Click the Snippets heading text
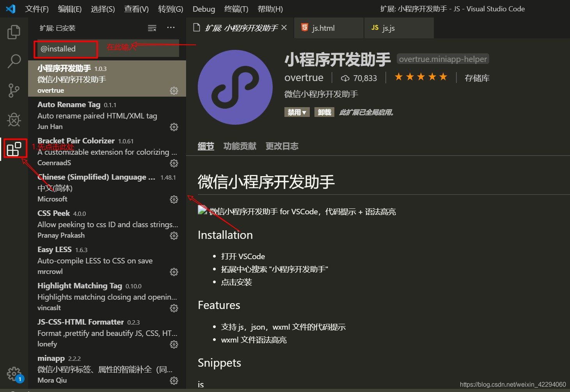 (219, 363)
